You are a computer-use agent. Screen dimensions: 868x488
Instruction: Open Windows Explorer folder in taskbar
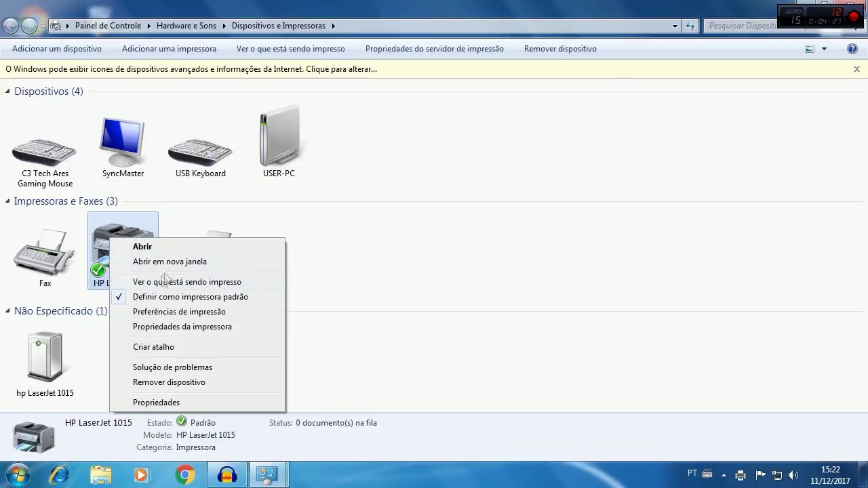(x=101, y=474)
